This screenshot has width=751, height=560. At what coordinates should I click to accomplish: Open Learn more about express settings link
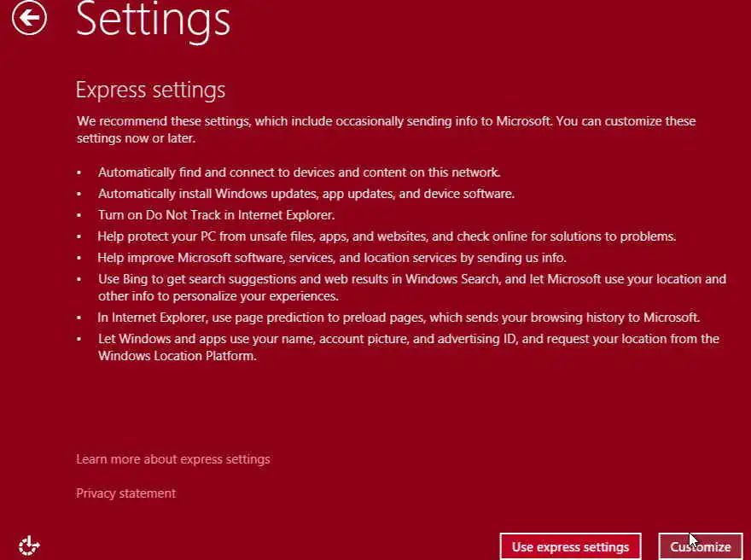click(x=172, y=459)
